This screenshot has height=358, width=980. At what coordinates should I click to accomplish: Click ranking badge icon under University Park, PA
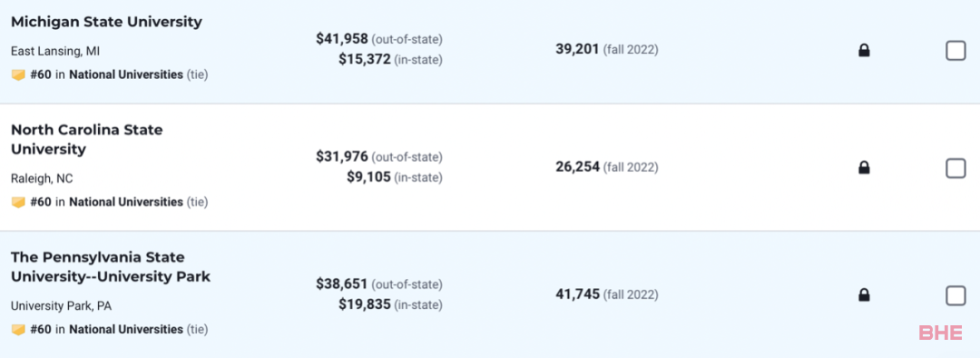point(18,329)
